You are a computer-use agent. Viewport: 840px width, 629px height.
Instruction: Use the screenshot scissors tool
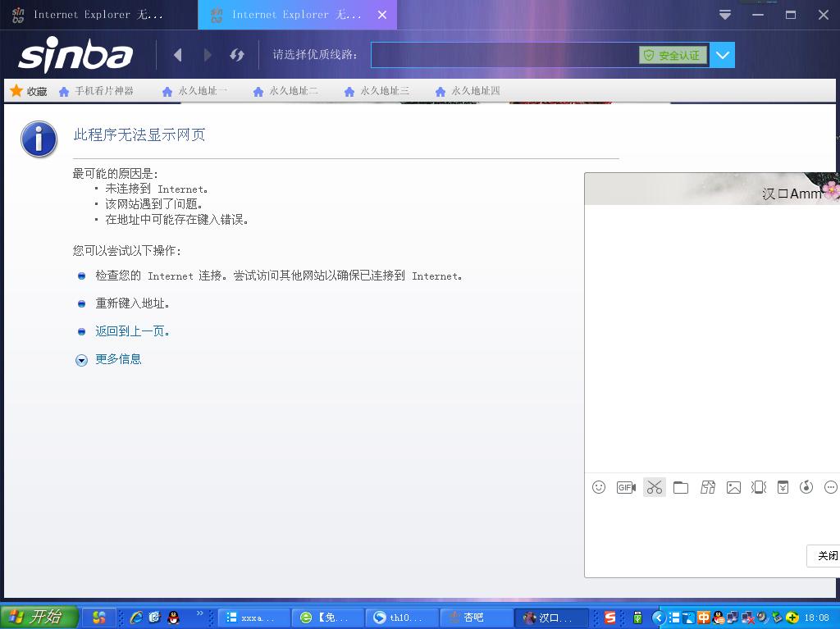(654, 487)
